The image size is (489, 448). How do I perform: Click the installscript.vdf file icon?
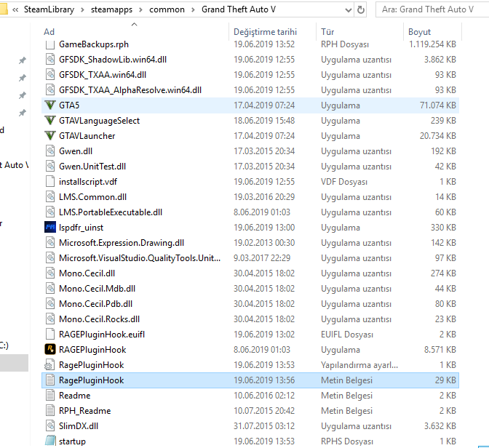(50, 181)
